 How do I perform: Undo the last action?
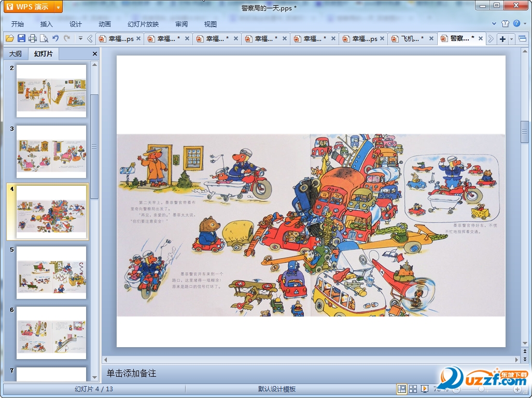(x=55, y=38)
